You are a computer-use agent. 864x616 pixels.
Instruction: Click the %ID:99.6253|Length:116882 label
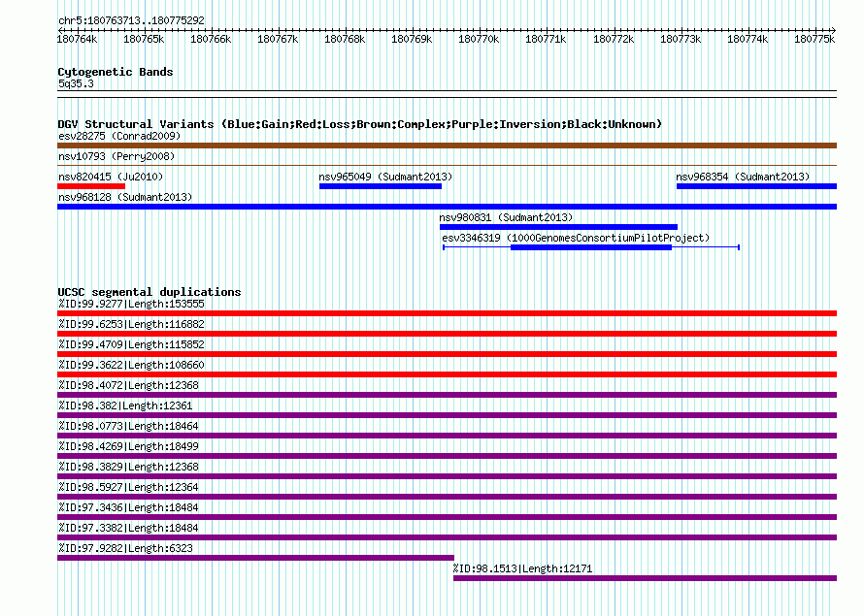point(131,324)
